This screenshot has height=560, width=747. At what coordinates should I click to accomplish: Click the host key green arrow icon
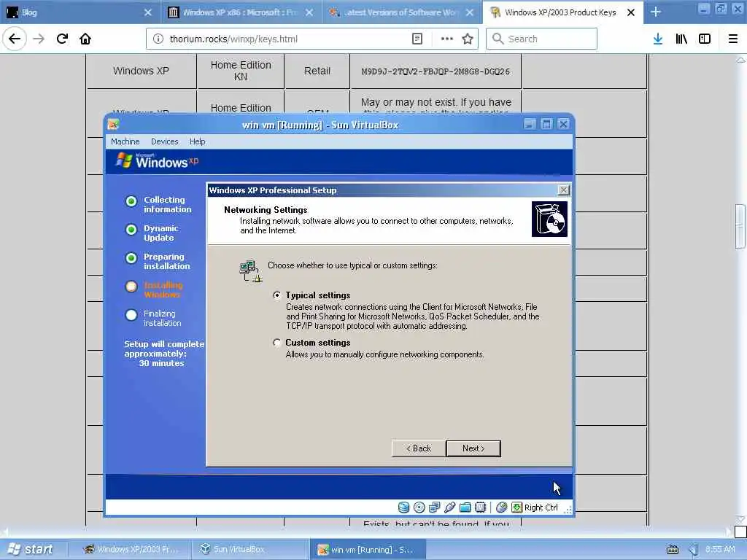(x=517, y=507)
